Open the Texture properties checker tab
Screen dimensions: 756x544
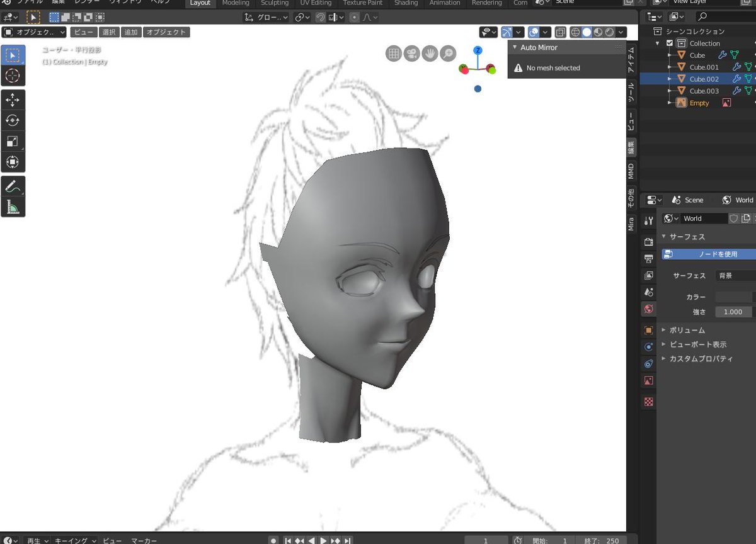tap(649, 402)
